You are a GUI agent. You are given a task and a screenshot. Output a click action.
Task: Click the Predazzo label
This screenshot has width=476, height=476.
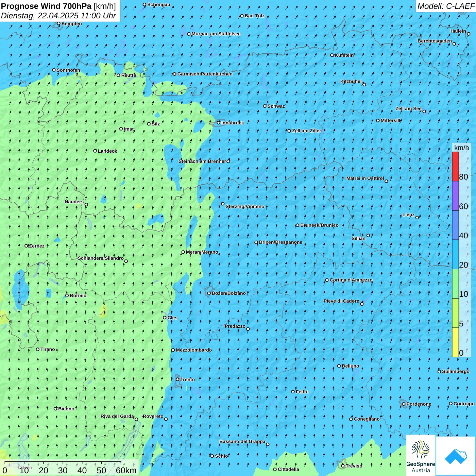235,326
